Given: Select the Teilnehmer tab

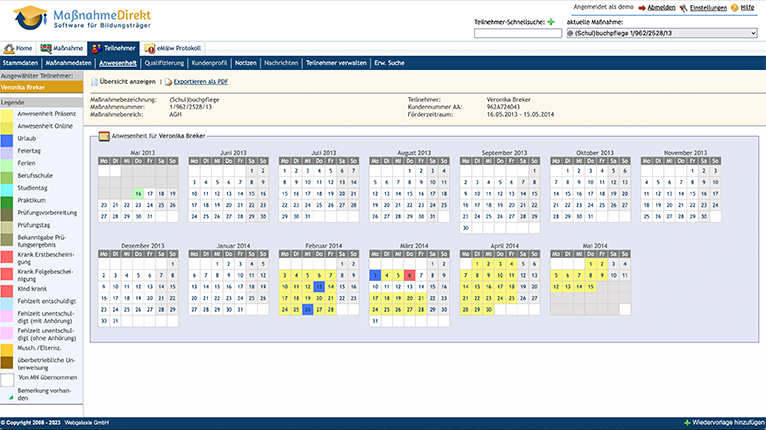Looking at the screenshot, I should tap(113, 48).
